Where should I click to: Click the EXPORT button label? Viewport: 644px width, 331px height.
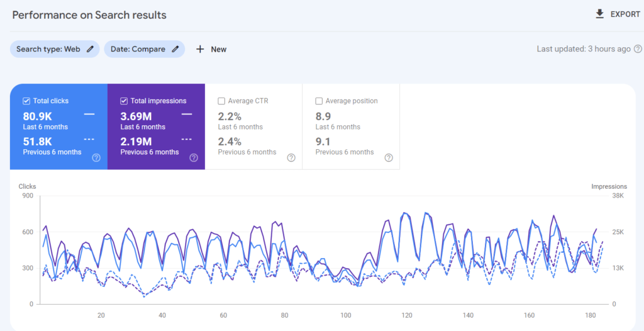(625, 14)
